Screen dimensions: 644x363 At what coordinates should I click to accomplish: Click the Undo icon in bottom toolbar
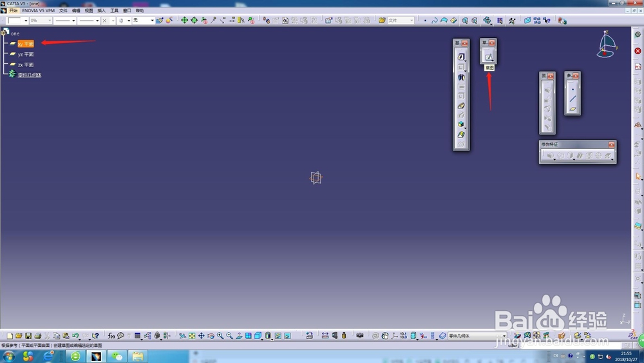point(75,336)
